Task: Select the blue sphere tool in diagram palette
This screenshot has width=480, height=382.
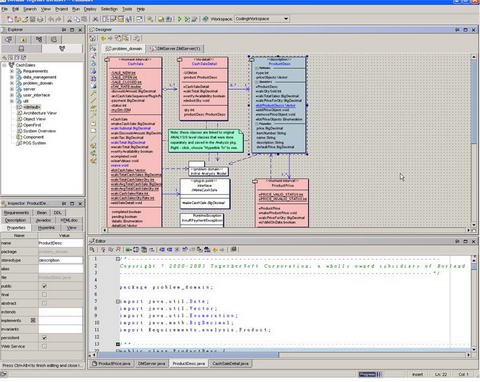Action: (93, 71)
